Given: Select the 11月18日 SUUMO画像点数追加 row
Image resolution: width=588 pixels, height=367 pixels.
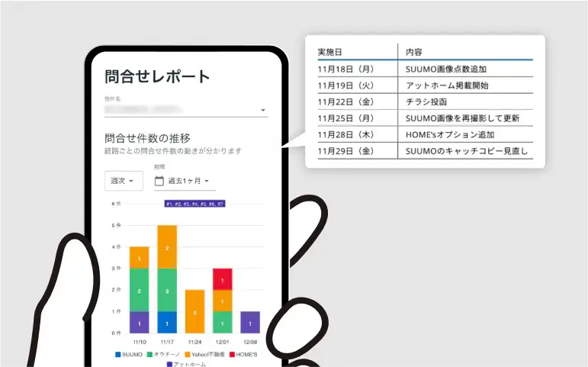Looking at the screenshot, I should tap(424, 69).
